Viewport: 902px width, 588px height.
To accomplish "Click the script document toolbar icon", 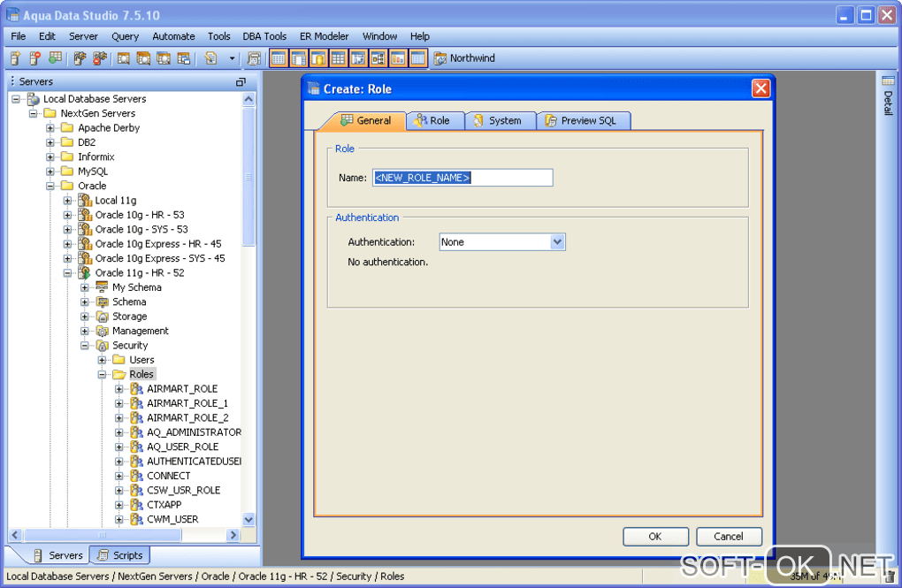I will [x=211, y=58].
